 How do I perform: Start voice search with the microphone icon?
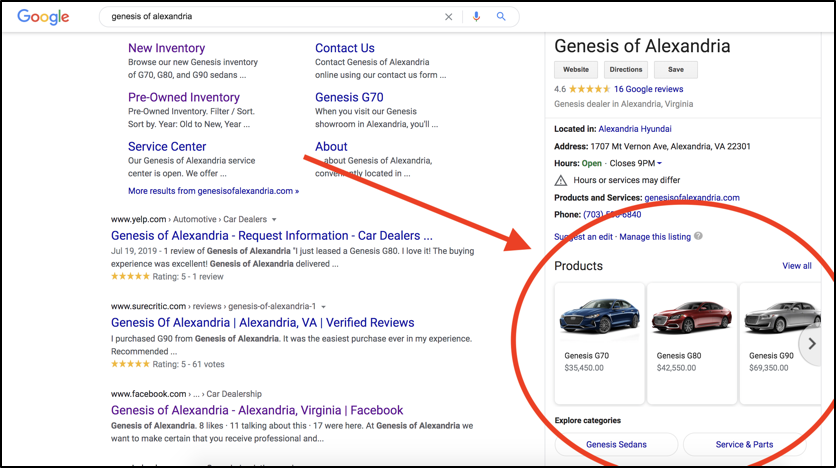[476, 17]
